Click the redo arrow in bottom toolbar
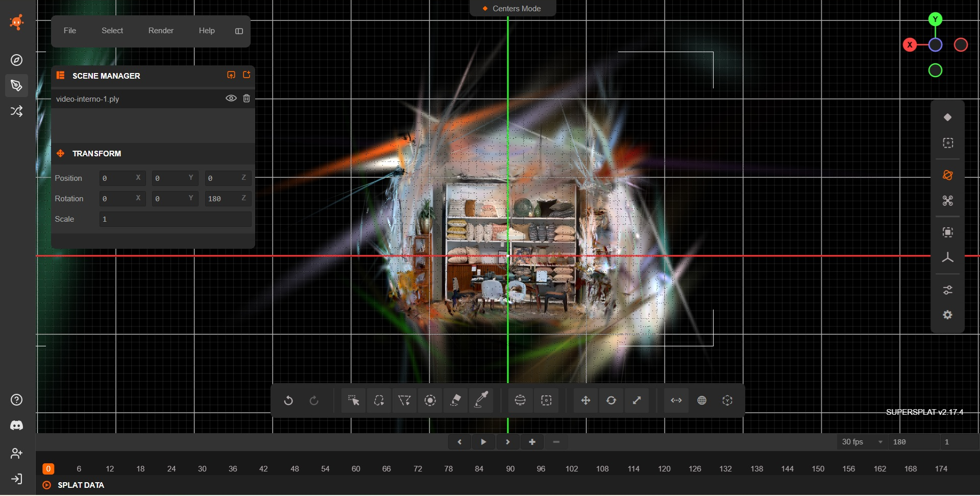Image resolution: width=980 pixels, height=496 pixels. tap(314, 401)
